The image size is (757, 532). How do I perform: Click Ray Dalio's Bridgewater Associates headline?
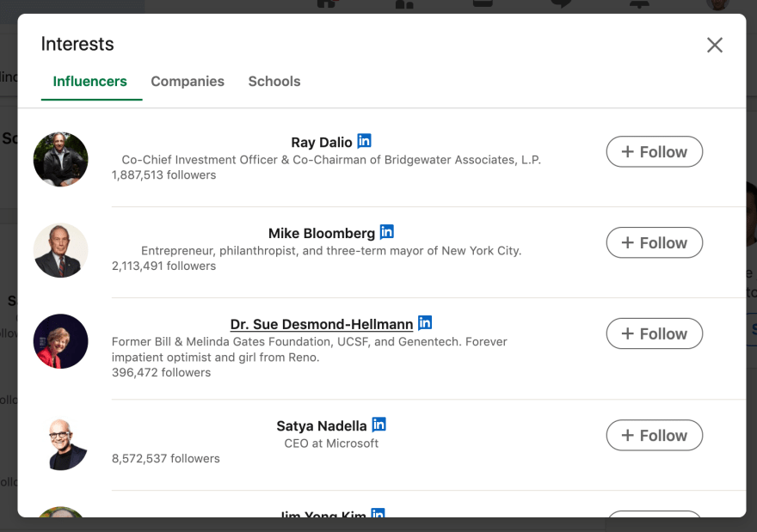(x=331, y=160)
